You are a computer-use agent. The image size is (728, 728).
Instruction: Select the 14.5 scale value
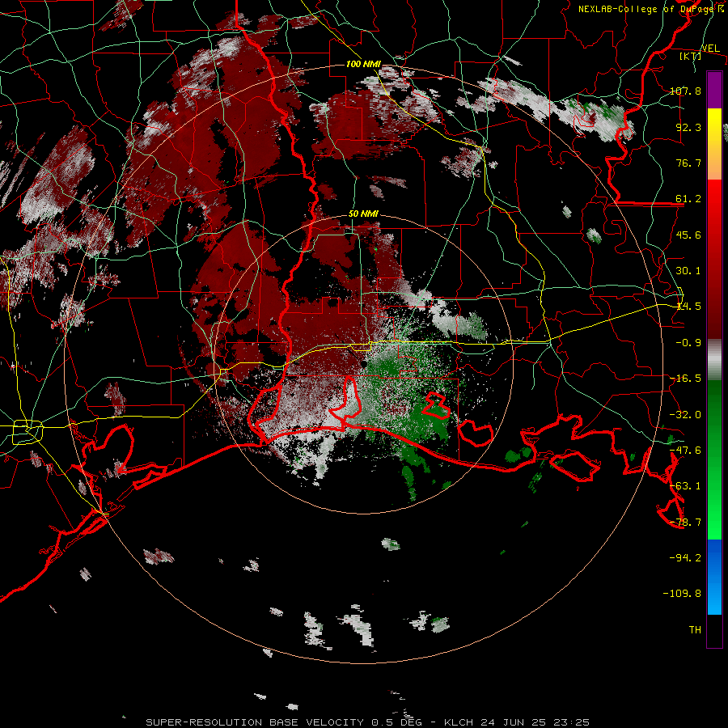pyautogui.click(x=688, y=307)
